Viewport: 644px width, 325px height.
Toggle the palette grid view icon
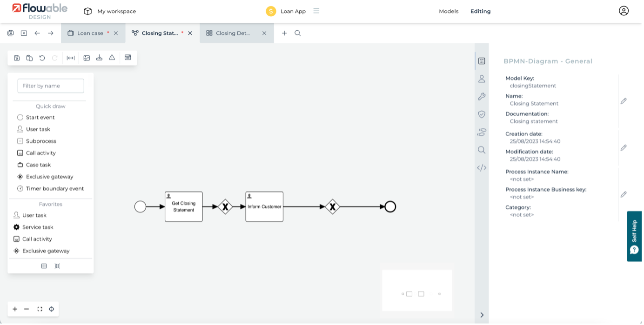(44, 266)
